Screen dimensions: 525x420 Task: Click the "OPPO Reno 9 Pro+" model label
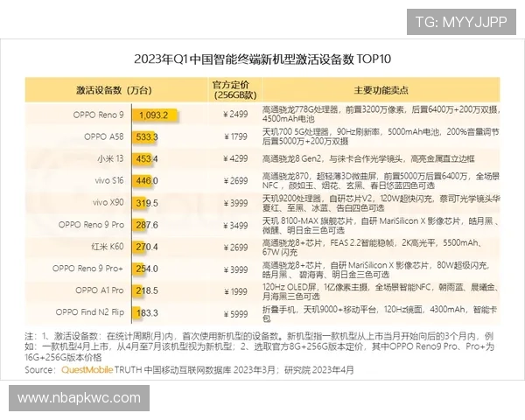[87, 269]
